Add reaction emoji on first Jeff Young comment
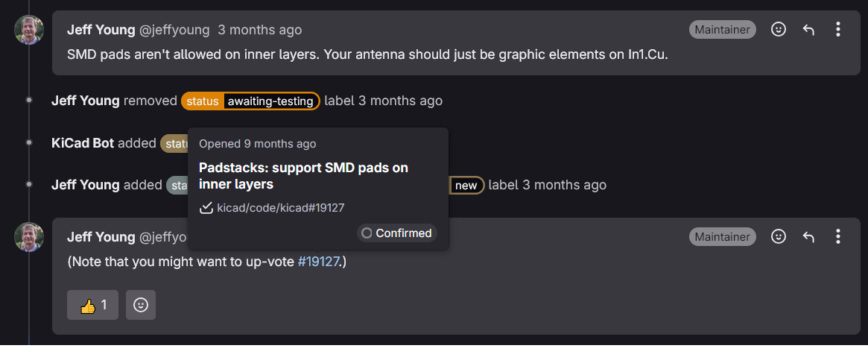868x363 pixels. (779, 29)
